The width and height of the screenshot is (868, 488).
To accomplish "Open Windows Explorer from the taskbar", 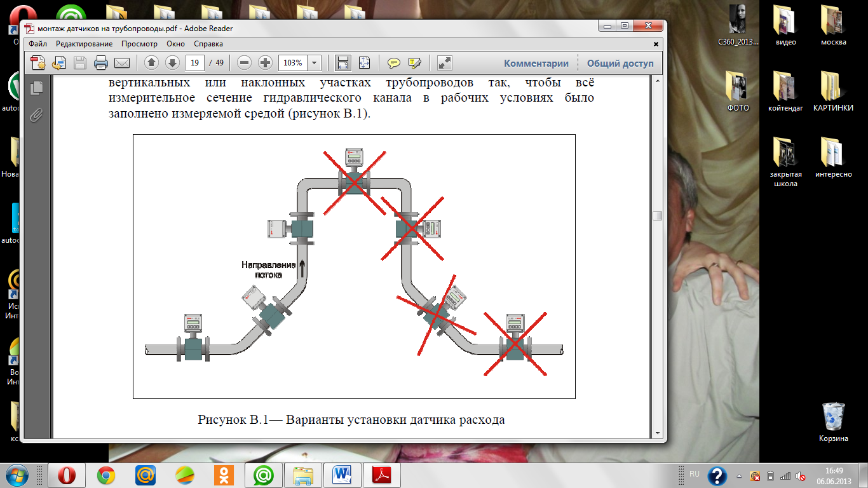I will (302, 475).
